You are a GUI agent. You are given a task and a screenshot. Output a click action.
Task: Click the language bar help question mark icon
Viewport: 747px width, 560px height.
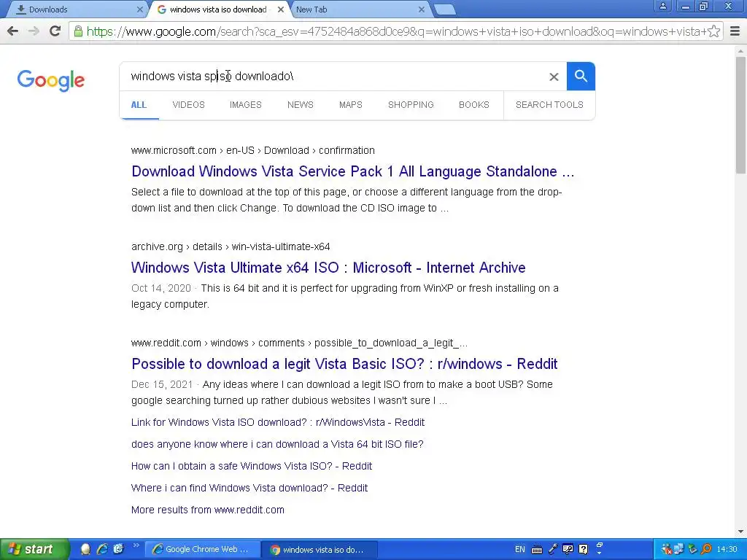[584, 550]
